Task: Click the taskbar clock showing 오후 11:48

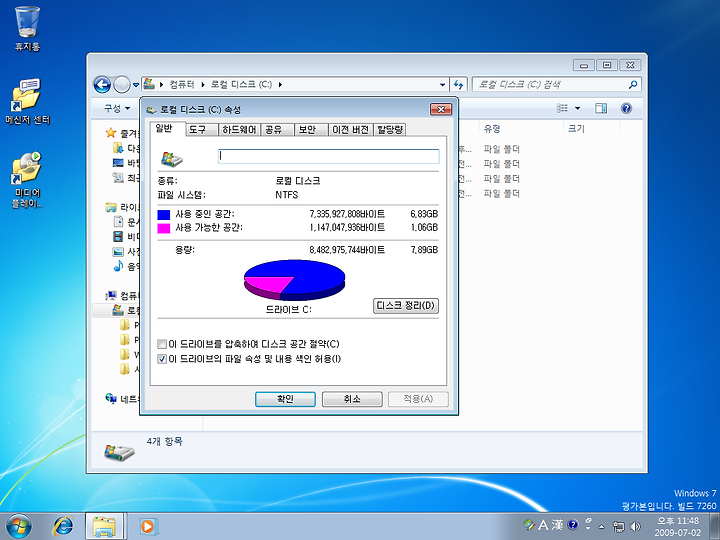Action: [x=678, y=526]
